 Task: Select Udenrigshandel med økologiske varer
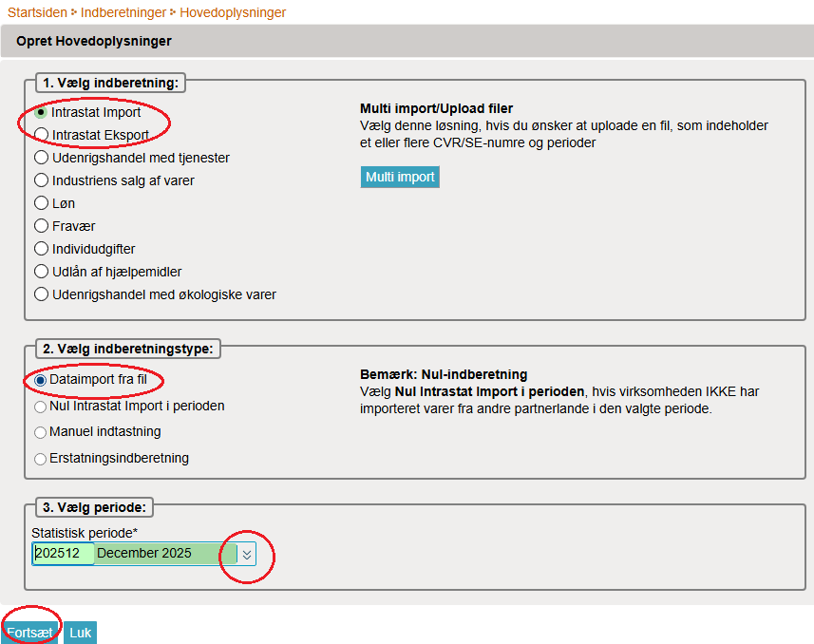point(42,294)
